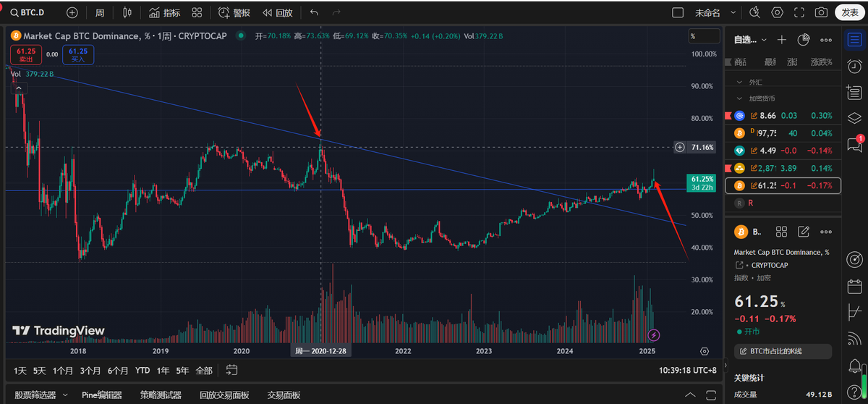Create an alert with 警报 button
The width and height of the screenshot is (868, 404).
[234, 12]
